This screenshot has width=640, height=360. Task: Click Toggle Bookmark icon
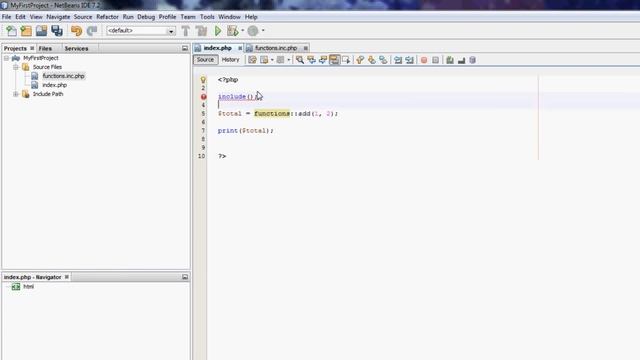tap(383, 60)
